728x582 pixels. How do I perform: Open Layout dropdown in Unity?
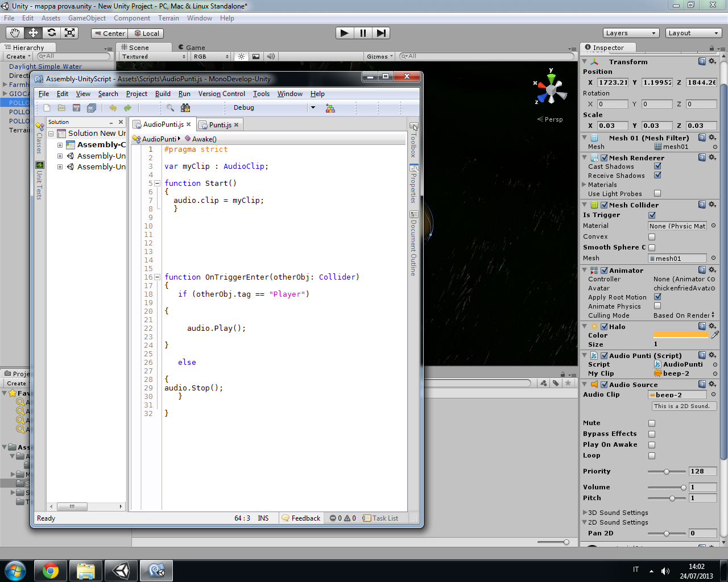693,33
